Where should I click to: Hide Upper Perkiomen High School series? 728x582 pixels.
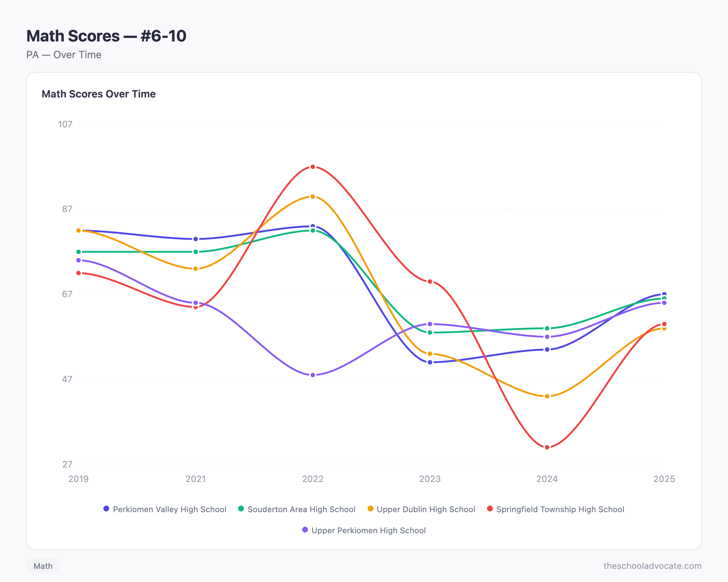pyautogui.click(x=364, y=530)
